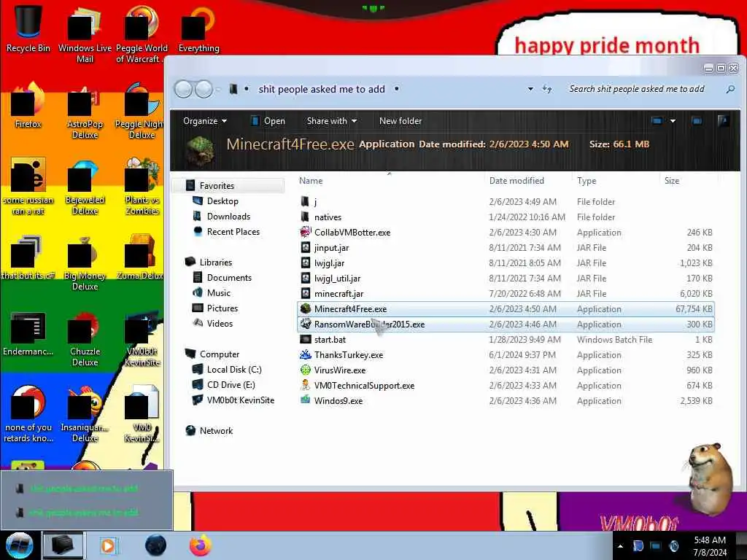Show the preview pane icon
This screenshot has width=747, height=560.
coord(697,121)
